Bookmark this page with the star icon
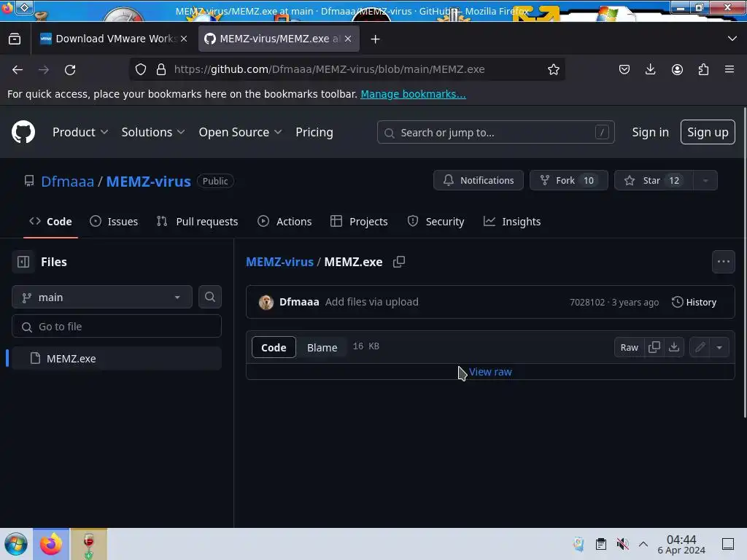 [553, 69]
